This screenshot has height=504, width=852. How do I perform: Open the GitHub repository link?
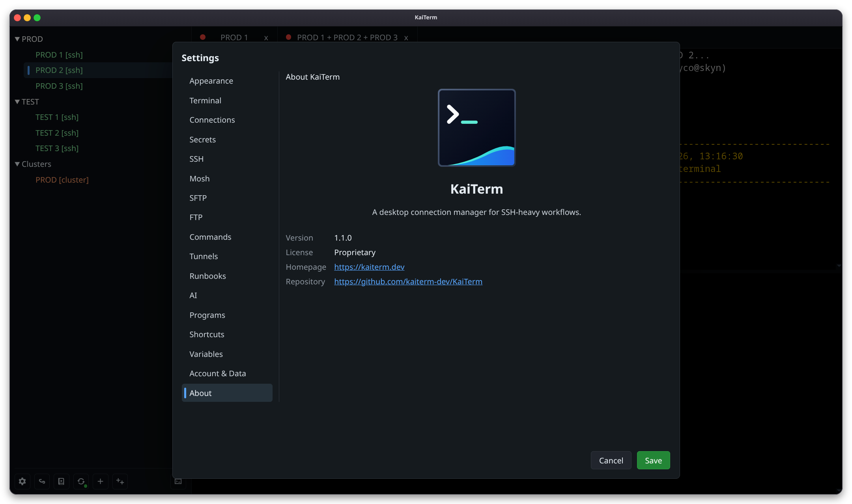[x=408, y=282]
